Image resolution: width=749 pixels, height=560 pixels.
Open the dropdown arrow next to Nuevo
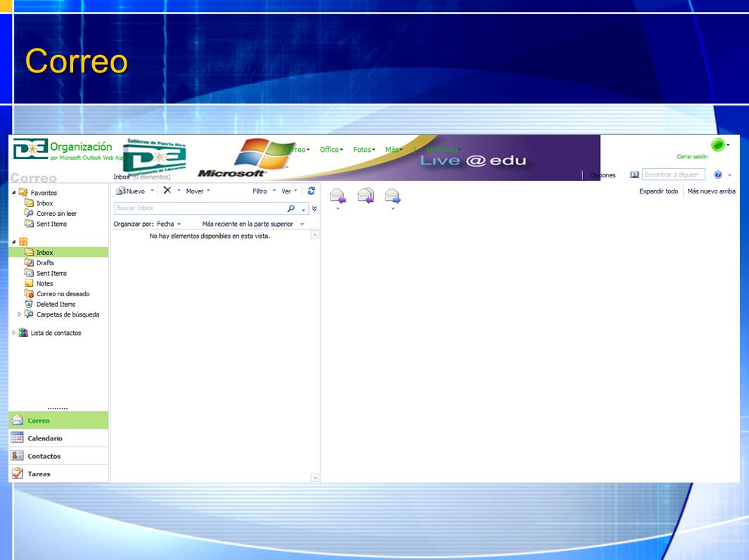coord(152,191)
